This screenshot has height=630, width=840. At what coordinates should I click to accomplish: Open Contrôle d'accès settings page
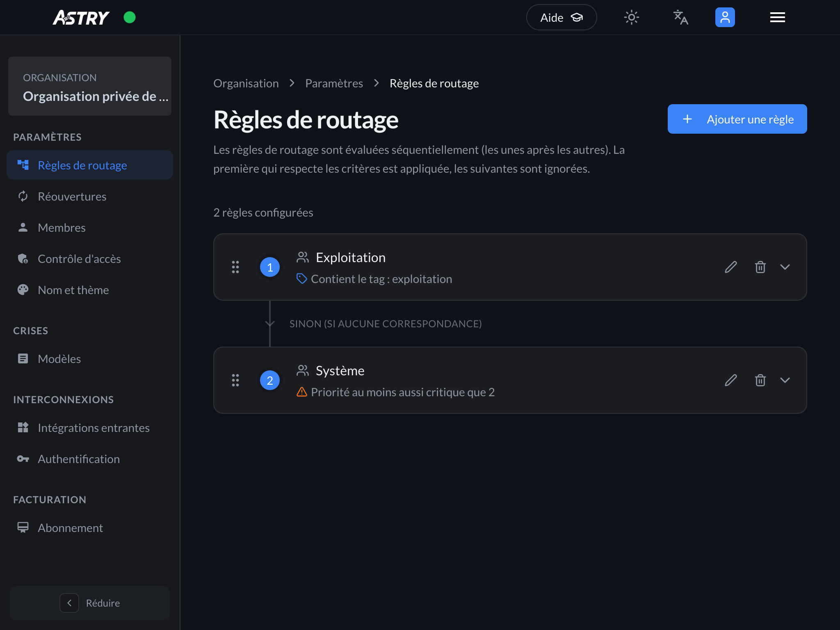[79, 259]
